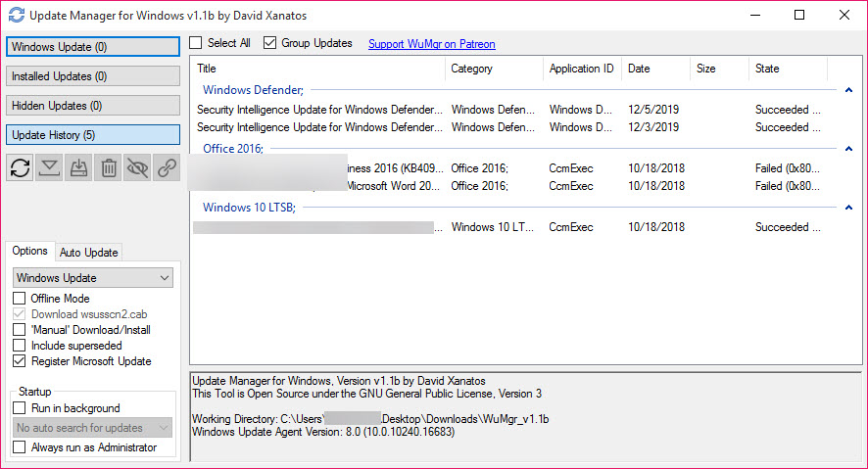Screen dimensions: 868x469
Task: Enable Offline Mode checkbox
Action: (x=20, y=298)
